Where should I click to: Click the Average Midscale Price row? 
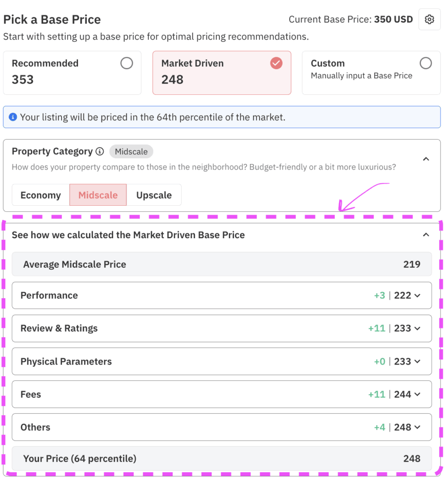(x=222, y=264)
